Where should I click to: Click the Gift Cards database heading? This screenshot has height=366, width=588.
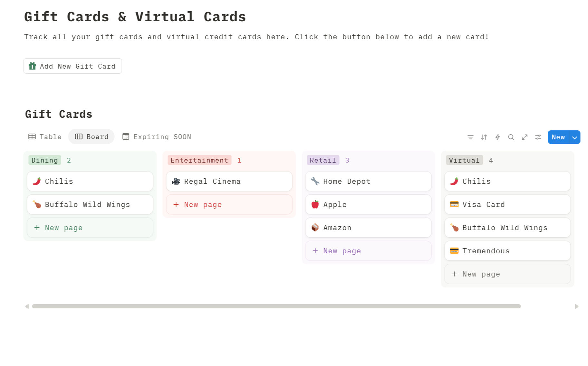click(59, 114)
